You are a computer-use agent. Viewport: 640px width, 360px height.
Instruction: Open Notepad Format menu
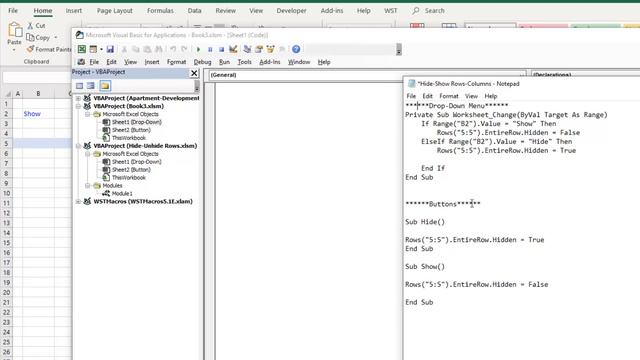(x=449, y=96)
